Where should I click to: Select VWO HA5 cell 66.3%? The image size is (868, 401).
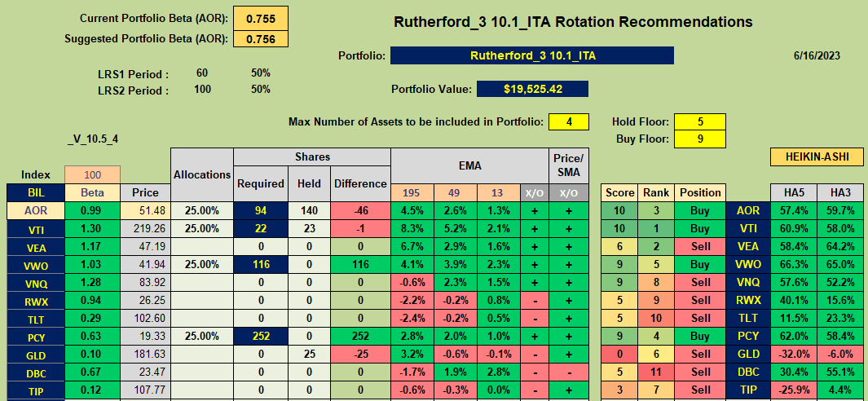(794, 265)
